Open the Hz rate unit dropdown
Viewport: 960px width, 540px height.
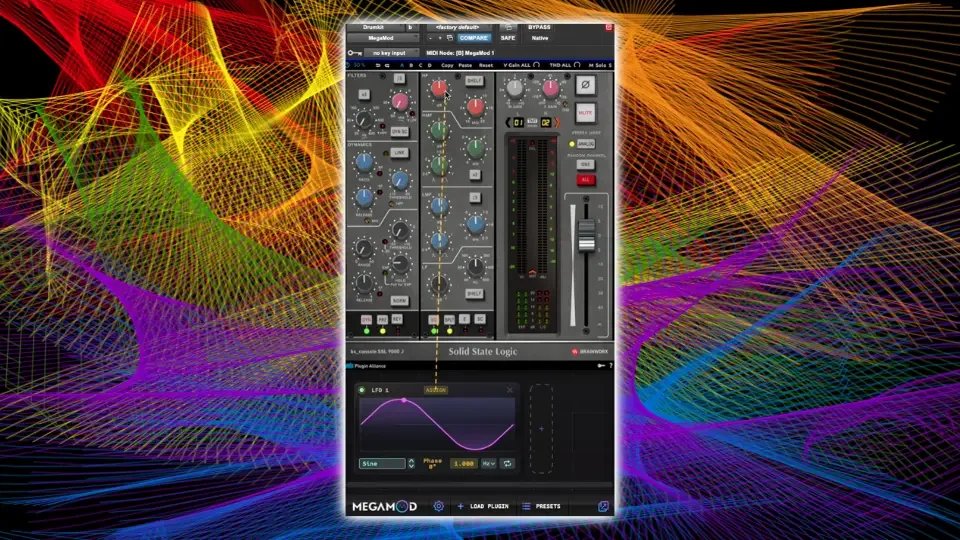pyautogui.click(x=489, y=463)
